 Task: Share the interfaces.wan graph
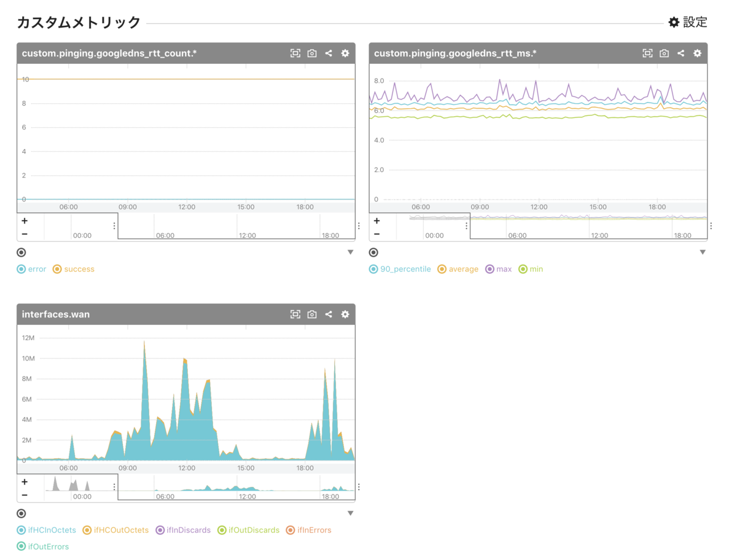tap(329, 314)
